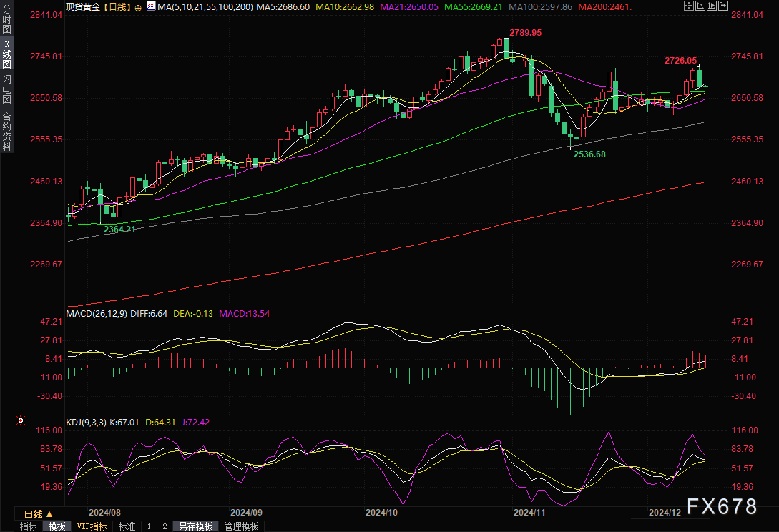Open the 闪电图 side tab
The height and width of the screenshot is (532, 779).
[x=7, y=89]
